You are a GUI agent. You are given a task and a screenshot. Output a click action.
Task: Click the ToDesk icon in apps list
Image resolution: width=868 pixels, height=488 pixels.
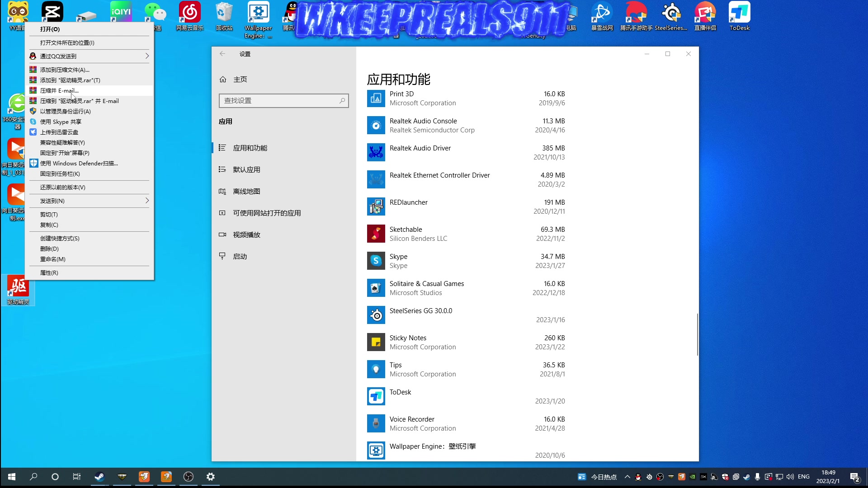pyautogui.click(x=376, y=396)
